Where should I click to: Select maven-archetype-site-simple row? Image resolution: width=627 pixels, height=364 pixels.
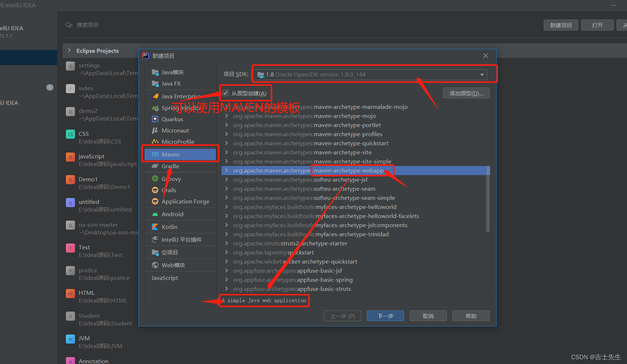pyautogui.click(x=356, y=161)
